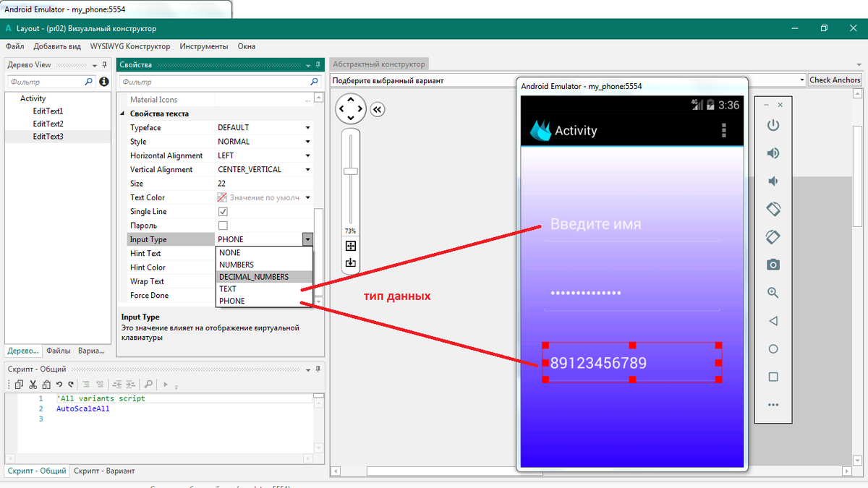Take emulator screenshot with camera icon
Image resolution: width=868 pixels, height=488 pixels.
[x=773, y=265]
